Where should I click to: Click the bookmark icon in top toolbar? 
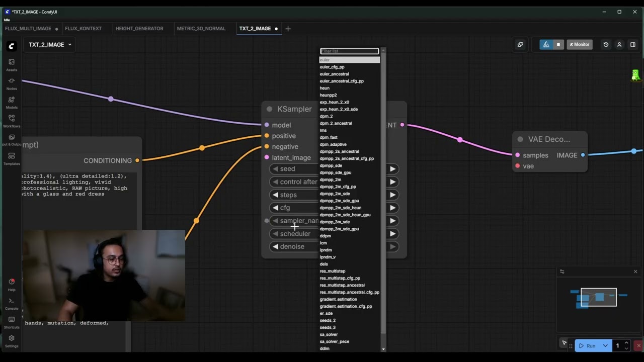[x=558, y=44]
